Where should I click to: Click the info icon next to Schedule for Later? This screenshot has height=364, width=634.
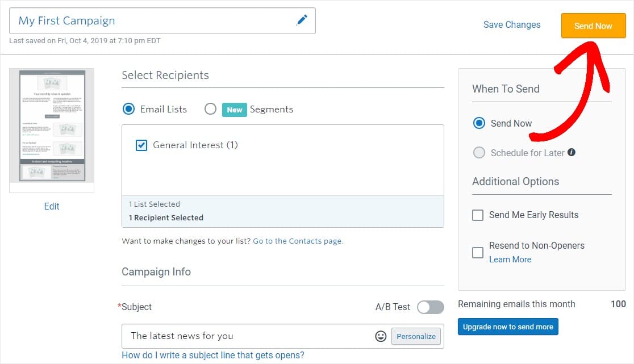(x=572, y=152)
